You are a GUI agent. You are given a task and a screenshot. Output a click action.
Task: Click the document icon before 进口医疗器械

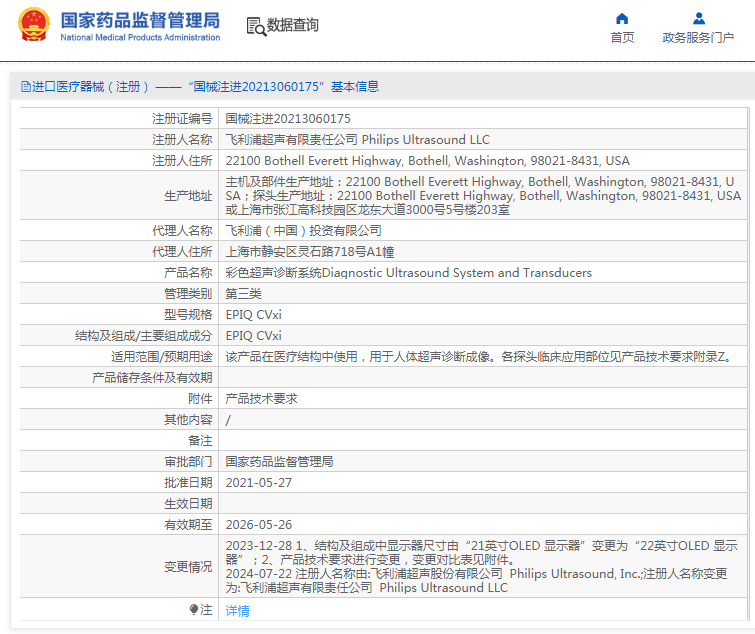(26, 87)
